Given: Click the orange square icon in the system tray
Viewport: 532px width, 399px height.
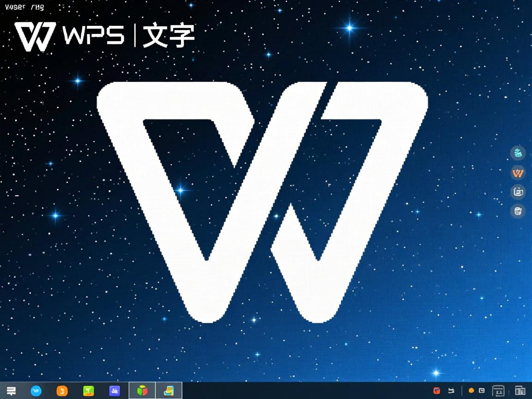Looking at the screenshot, I should pyautogui.click(x=437, y=391).
